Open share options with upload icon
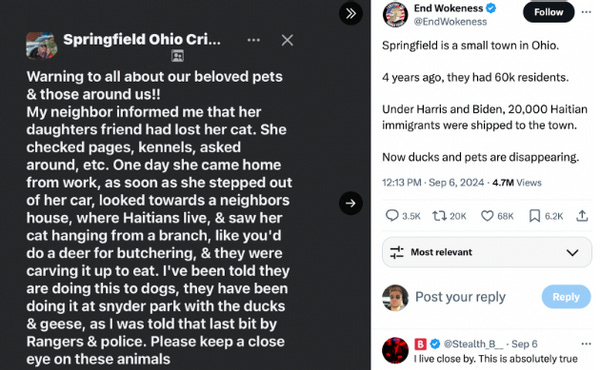Screen dimensions: 600x370 click(582, 216)
